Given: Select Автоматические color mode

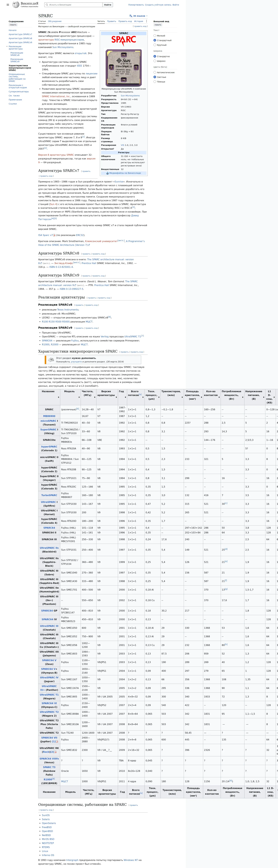Looking at the screenshot, I should point(155,72).
